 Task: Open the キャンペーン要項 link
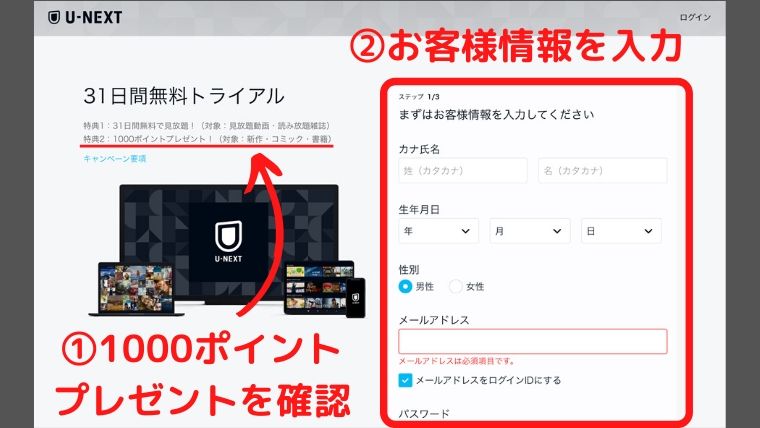[114, 159]
